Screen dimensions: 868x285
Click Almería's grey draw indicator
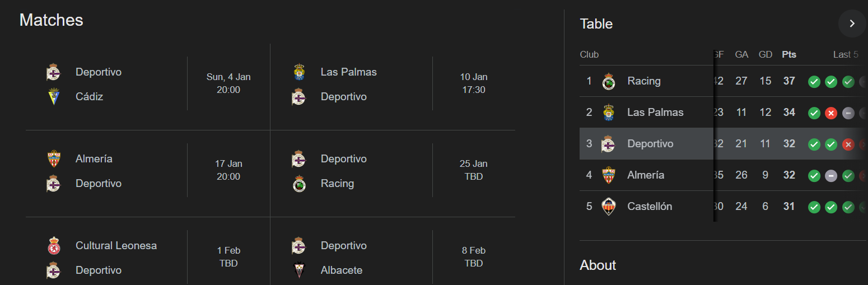tap(831, 176)
